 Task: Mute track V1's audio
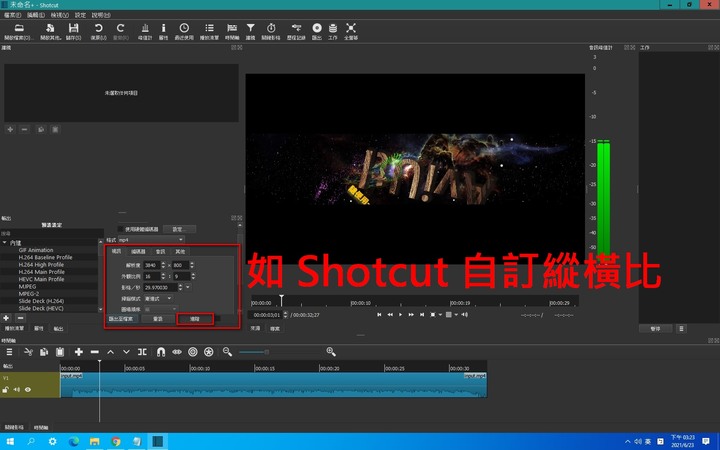[17, 389]
